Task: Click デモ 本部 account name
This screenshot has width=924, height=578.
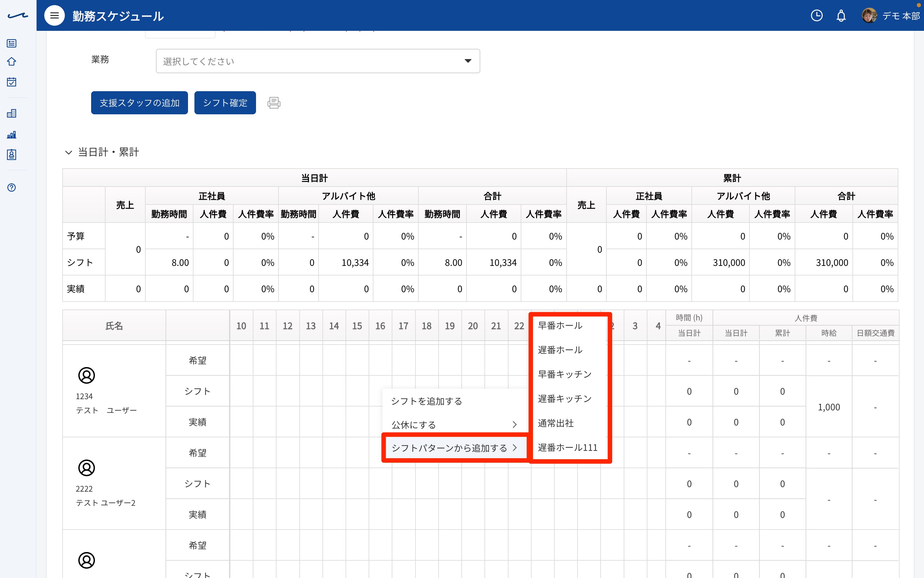Action: click(x=901, y=16)
